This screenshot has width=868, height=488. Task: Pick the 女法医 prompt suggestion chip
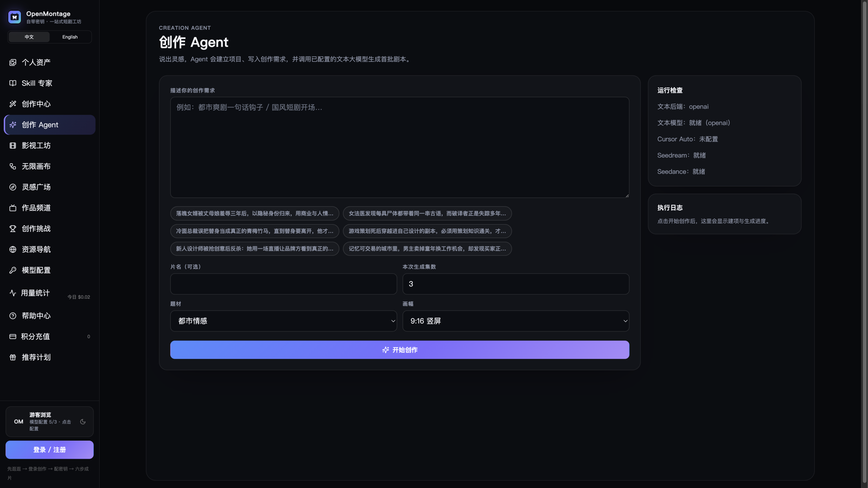tap(427, 214)
